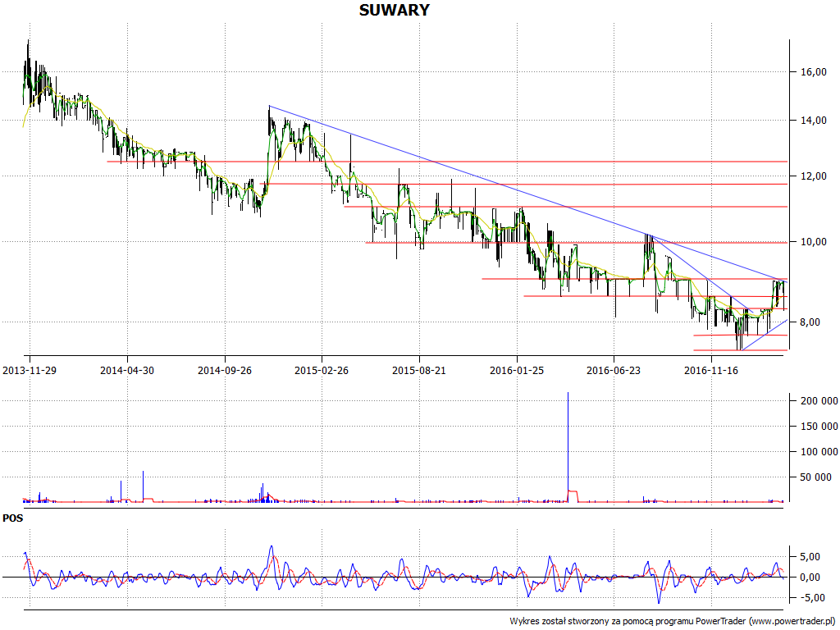Select the 0,00 oscillator axis label
This screenshot has height=630, width=840.
[810, 577]
